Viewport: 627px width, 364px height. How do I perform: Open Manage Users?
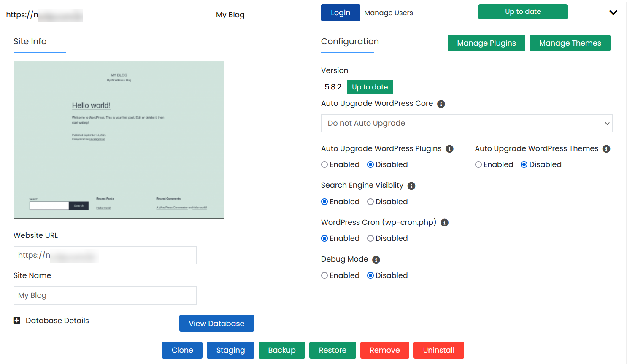tap(388, 13)
